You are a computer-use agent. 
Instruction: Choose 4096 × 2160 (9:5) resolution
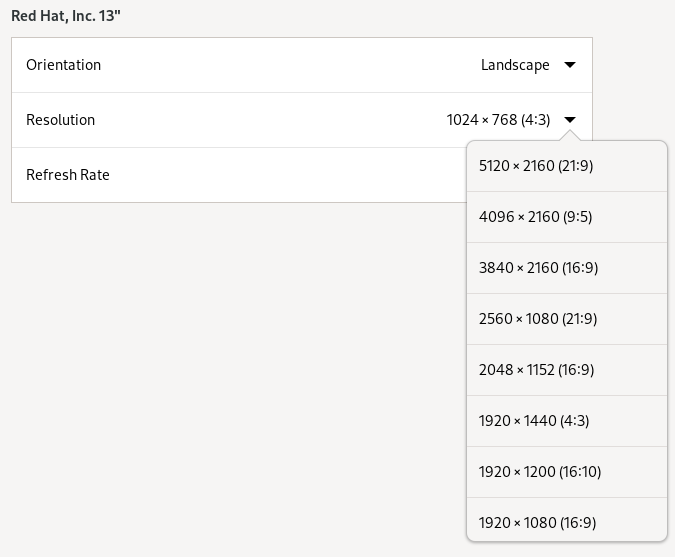click(x=567, y=217)
